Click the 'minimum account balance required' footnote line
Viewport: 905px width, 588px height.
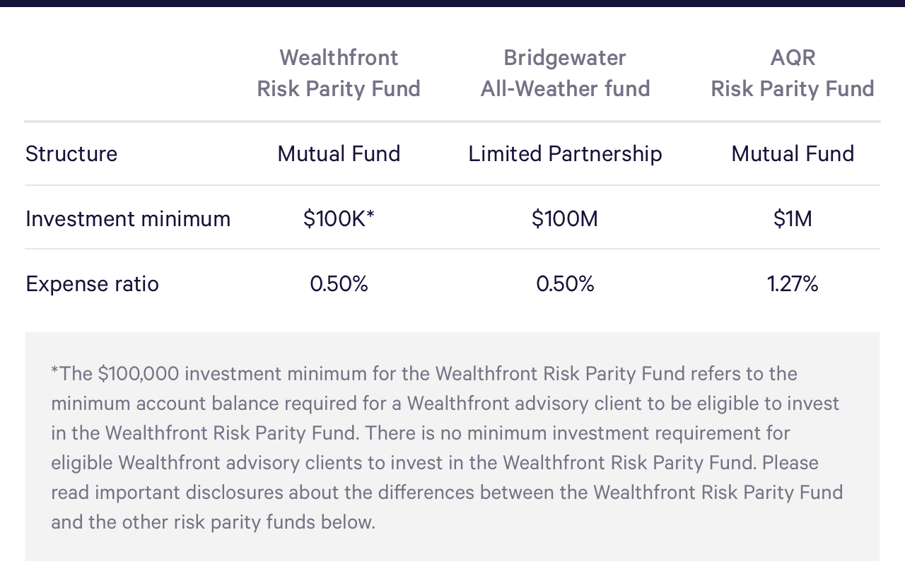coord(445,403)
